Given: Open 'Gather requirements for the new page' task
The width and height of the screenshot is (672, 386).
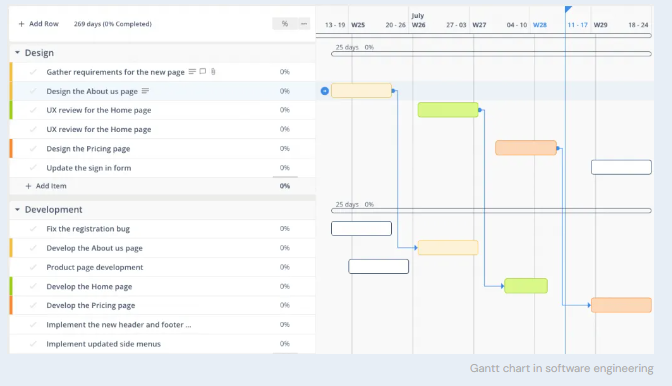Looking at the screenshot, I should click(115, 72).
